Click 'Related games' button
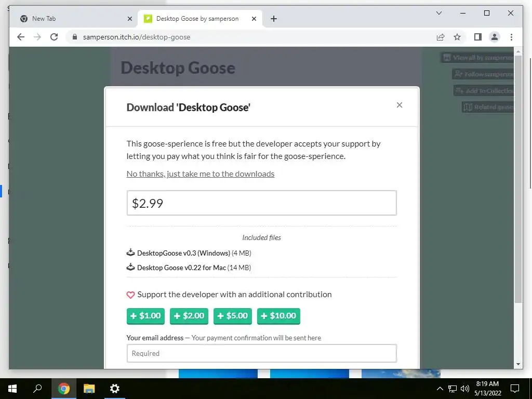Screen dimensions: 532x399 click(x=488, y=107)
